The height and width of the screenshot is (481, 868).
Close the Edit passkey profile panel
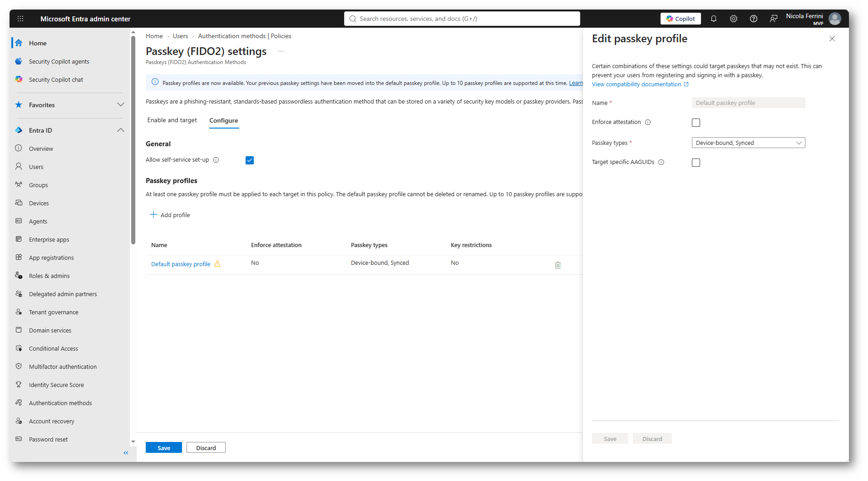click(x=832, y=39)
